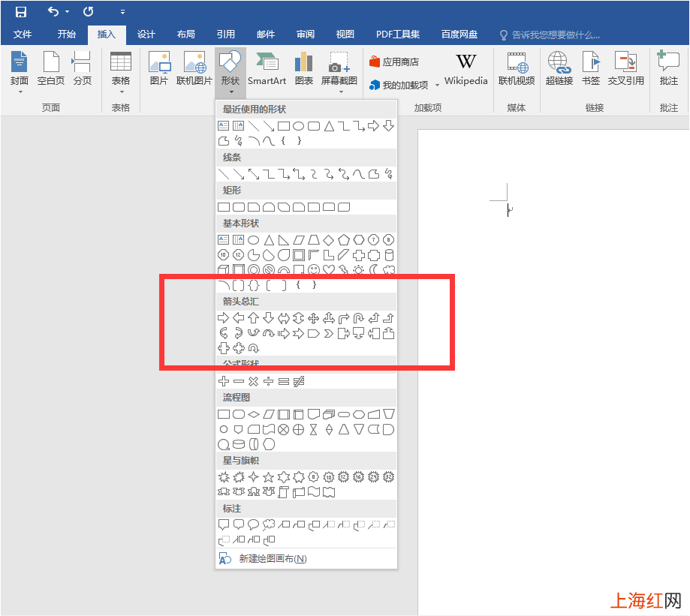Insert a 图表 chart
This screenshot has width=690, height=616.
coord(303,68)
